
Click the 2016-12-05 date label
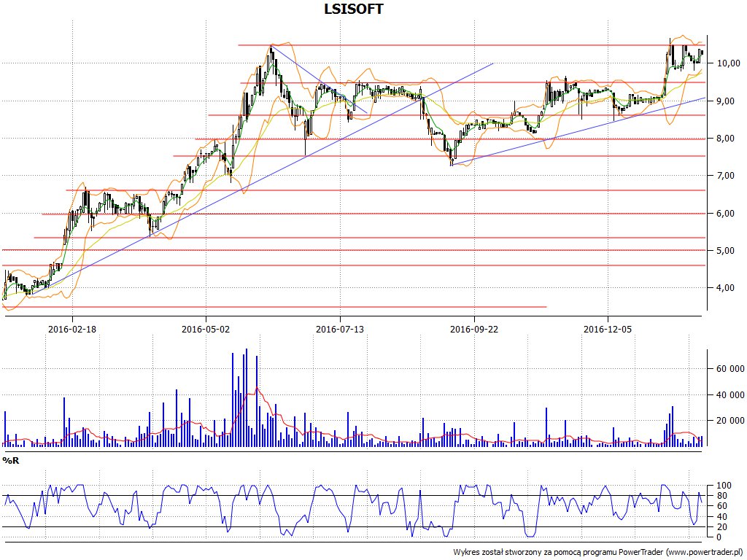(608, 329)
